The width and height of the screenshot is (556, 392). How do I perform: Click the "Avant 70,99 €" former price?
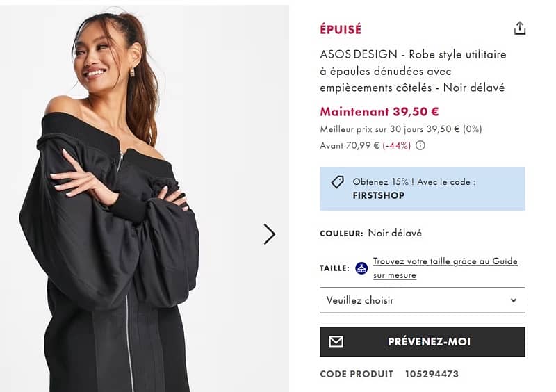[350, 146]
